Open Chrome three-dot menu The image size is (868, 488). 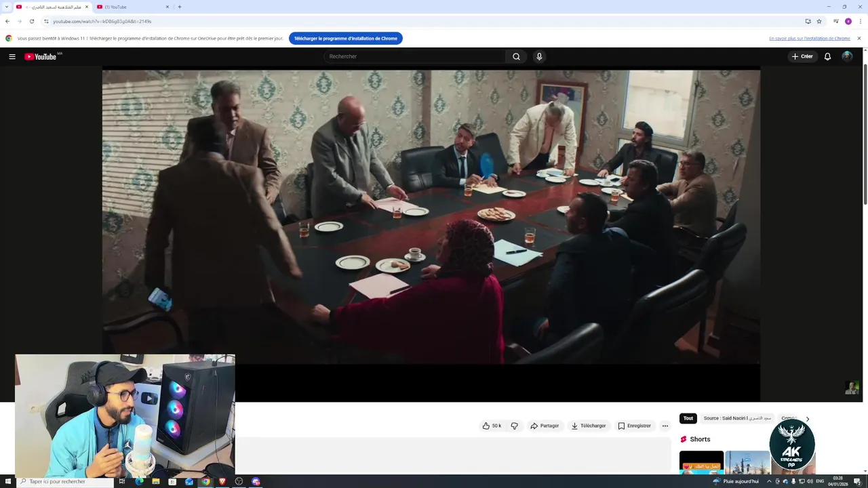[860, 21]
